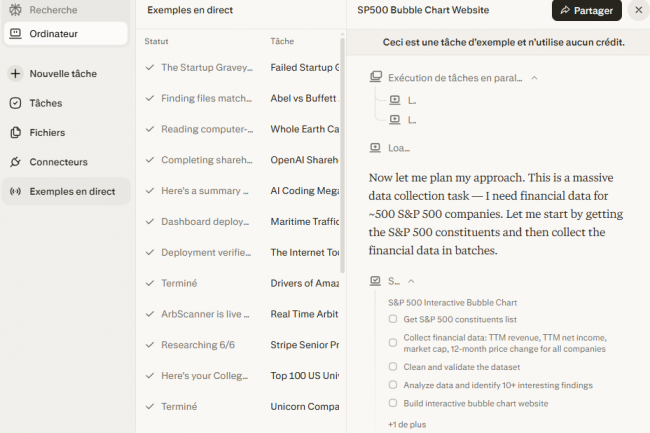Open the Tâches menu item
Screen dimensions: 650x433
click(x=45, y=103)
